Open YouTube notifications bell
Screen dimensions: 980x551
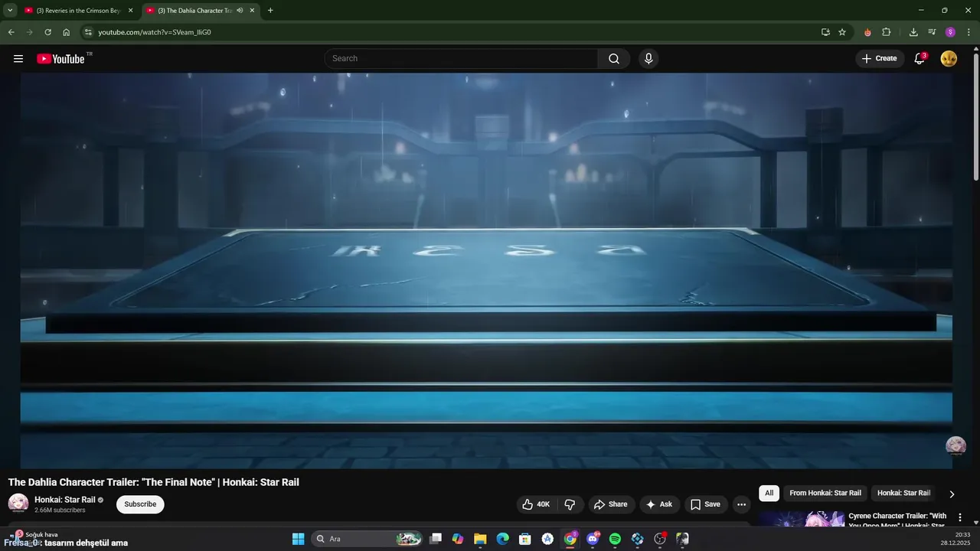[x=920, y=59]
